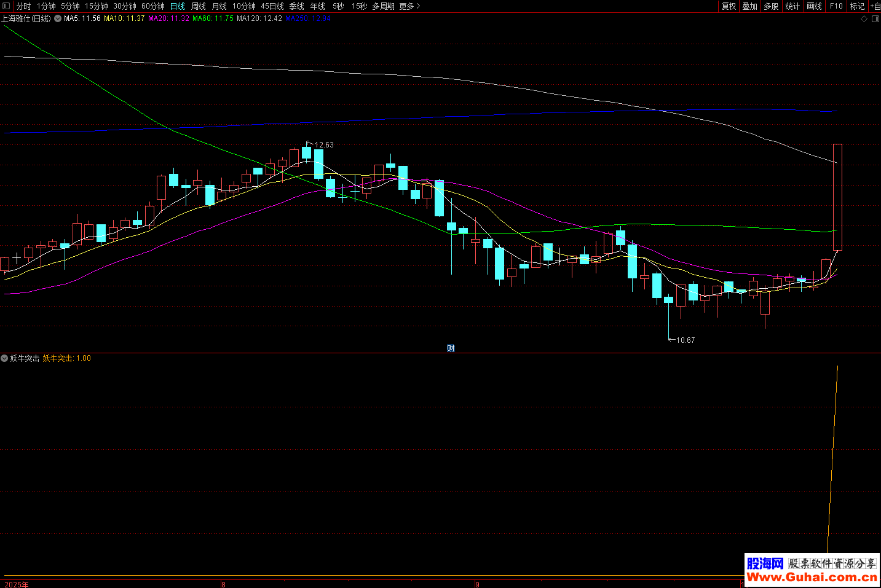This screenshot has width=881, height=588.
Task: Toggle 叠加 overlay comparison
Action: tap(749, 6)
